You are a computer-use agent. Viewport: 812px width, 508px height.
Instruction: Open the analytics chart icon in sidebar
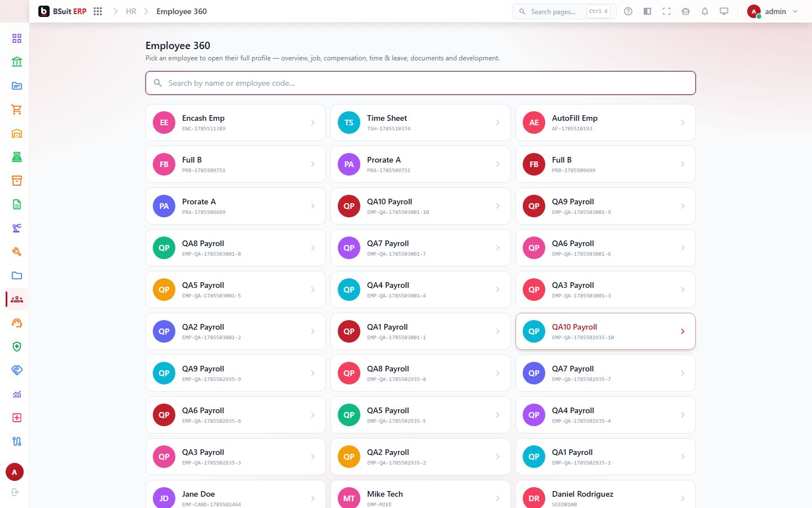[x=17, y=394]
